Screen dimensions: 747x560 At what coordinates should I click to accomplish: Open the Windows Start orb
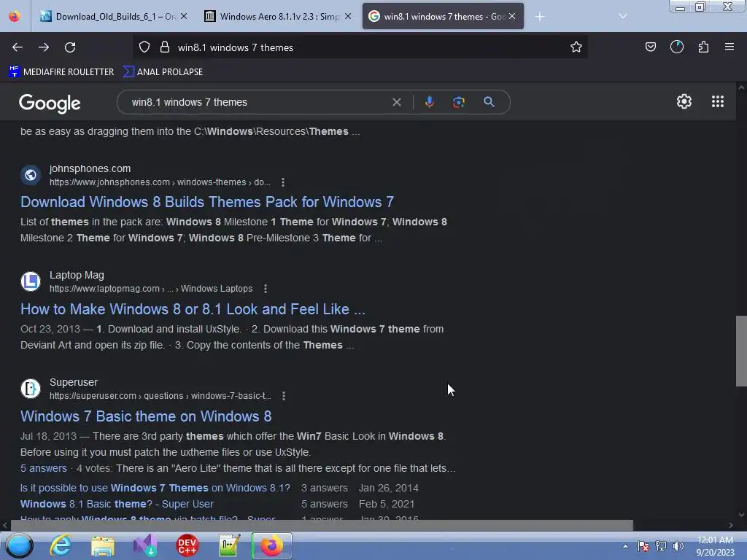[x=19, y=545]
